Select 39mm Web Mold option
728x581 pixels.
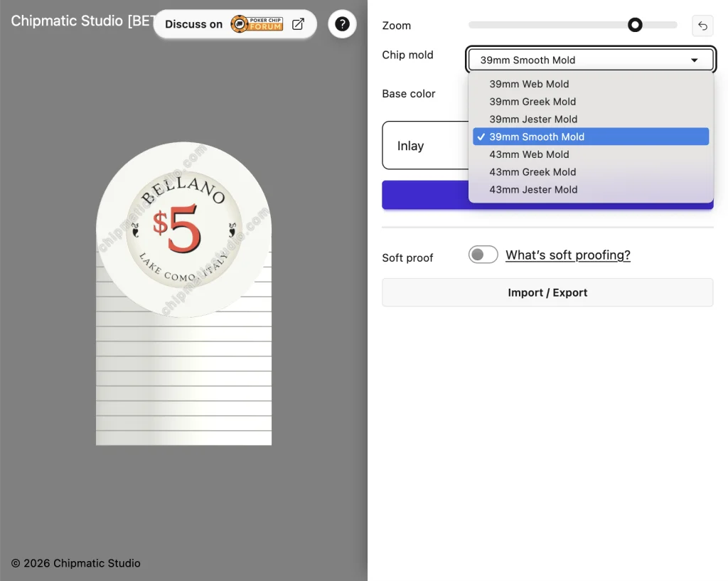[x=591, y=84]
